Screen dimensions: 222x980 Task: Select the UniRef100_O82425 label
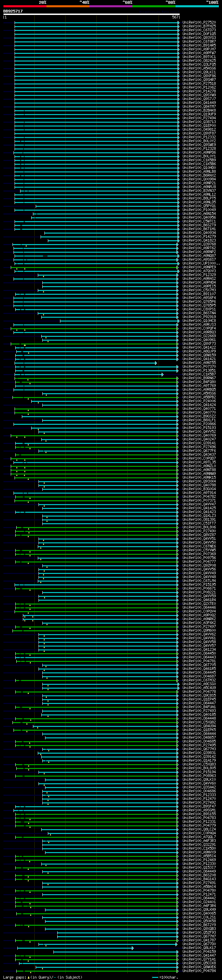[199, 60]
